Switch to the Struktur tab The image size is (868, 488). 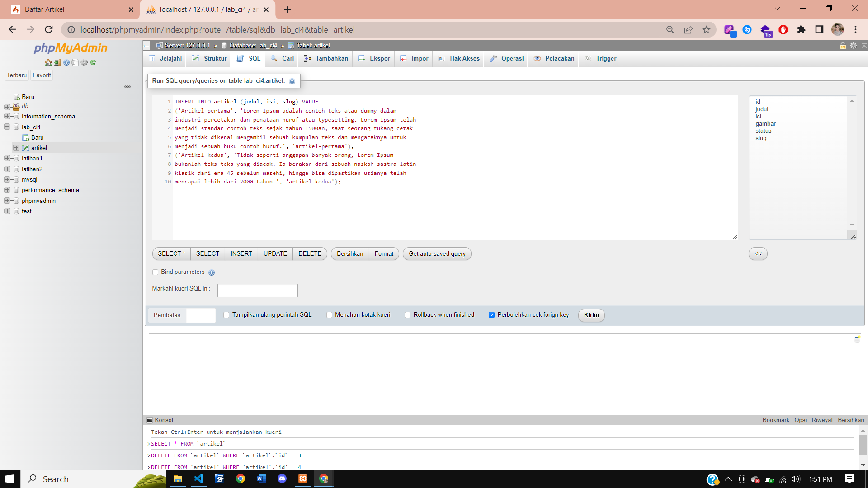click(209, 59)
